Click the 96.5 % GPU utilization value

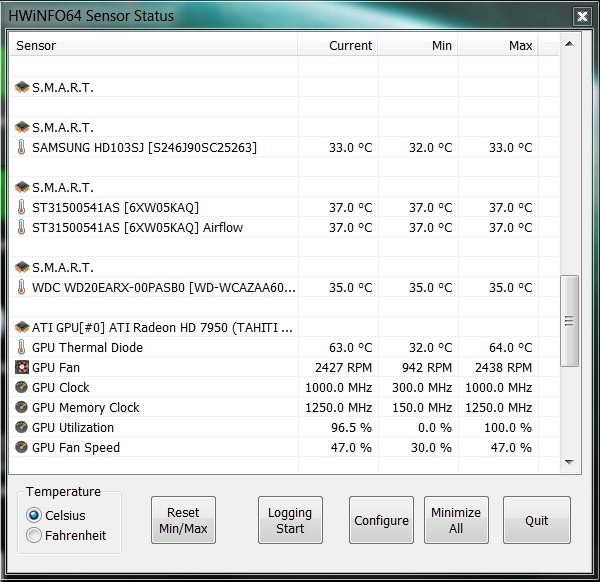pos(351,427)
